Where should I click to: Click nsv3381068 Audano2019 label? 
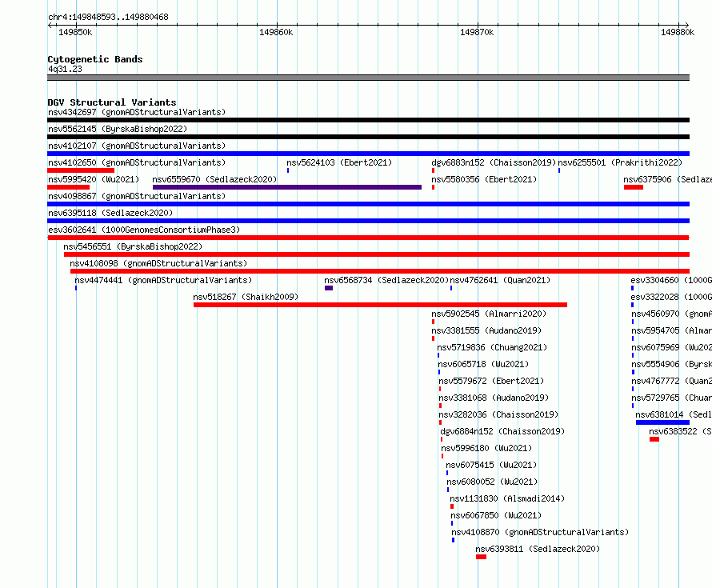494,398
